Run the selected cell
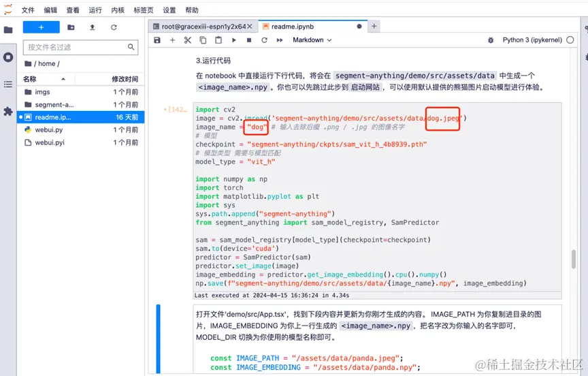 [233, 40]
